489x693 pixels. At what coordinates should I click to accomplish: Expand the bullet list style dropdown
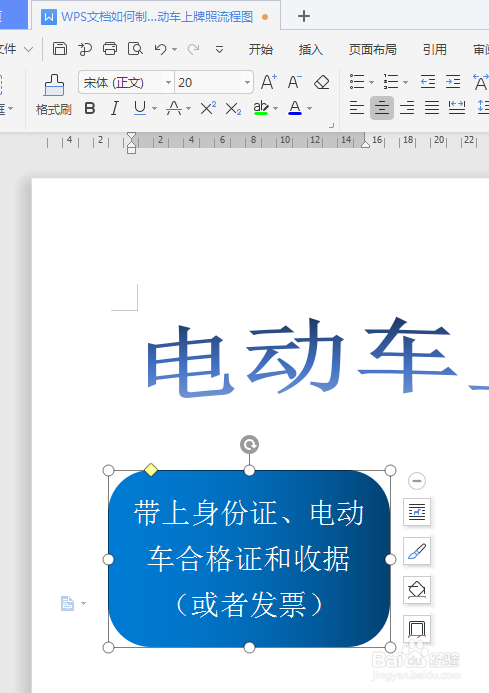tap(371, 82)
